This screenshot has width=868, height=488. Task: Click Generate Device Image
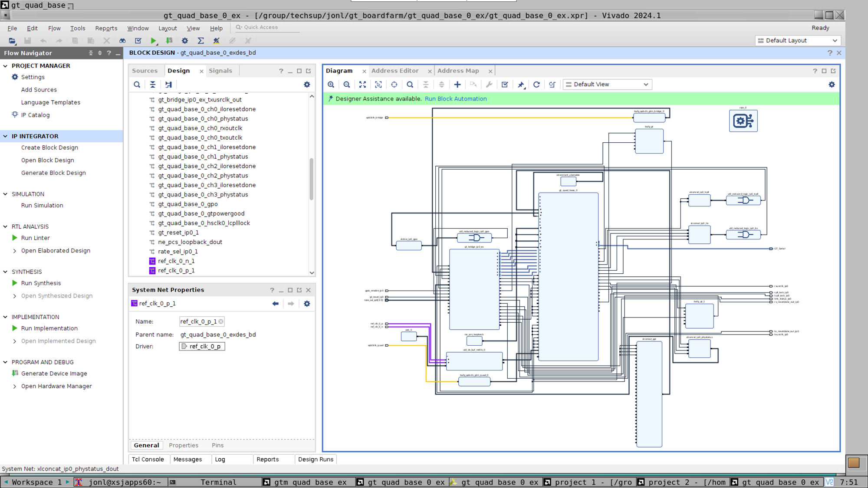54,373
